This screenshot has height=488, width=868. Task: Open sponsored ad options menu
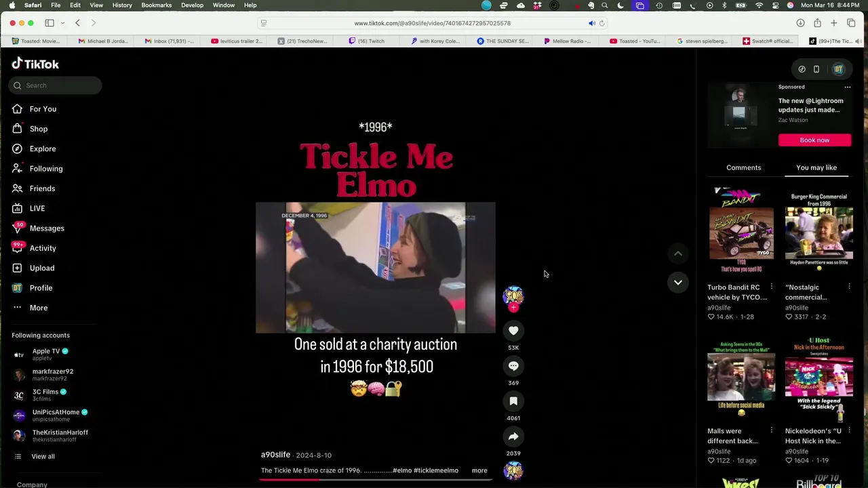(x=847, y=87)
